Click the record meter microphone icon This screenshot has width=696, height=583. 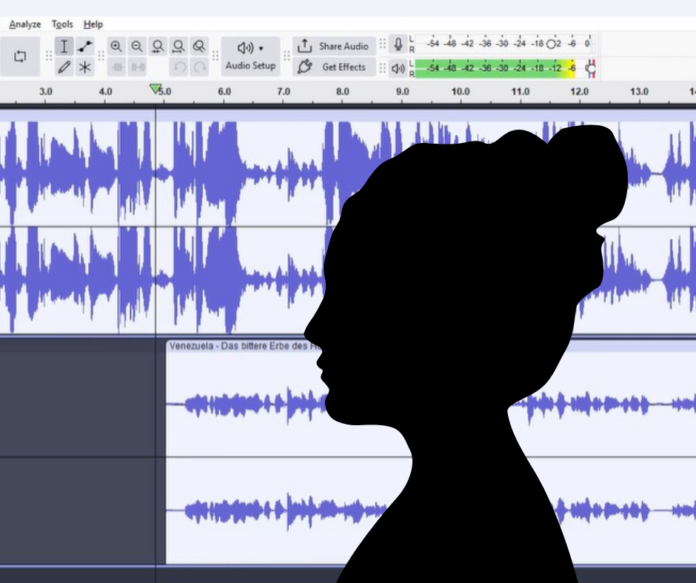coord(398,44)
